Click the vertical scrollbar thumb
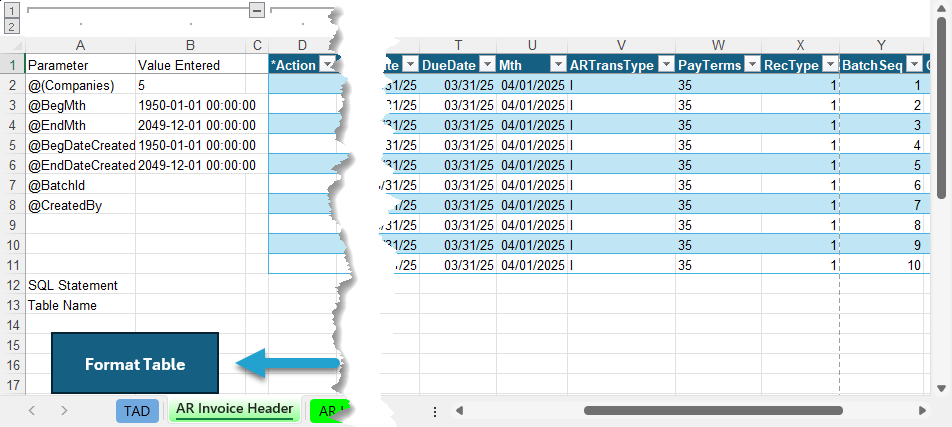Image resolution: width=952 pixels, height=427 pixels. (x=942, y=107)
